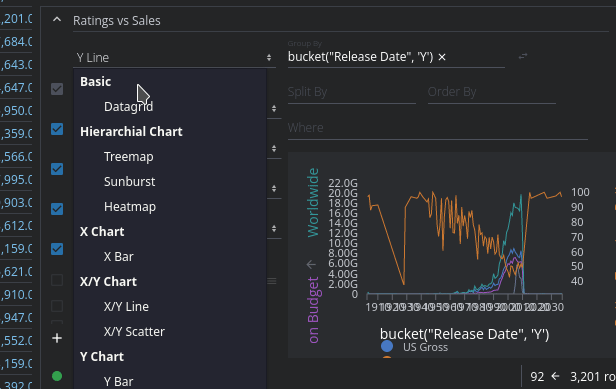Uncheck the fourth blue column checkbox

point(57,249)
